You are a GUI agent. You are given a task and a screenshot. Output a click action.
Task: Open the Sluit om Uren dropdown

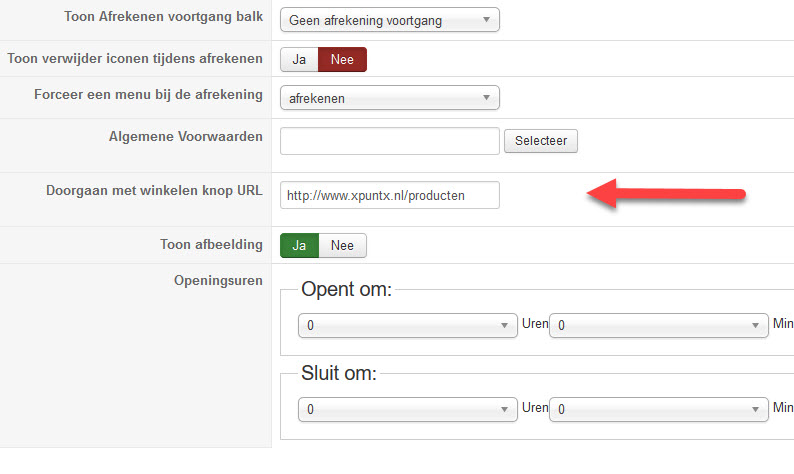click(x=408, y=409)
